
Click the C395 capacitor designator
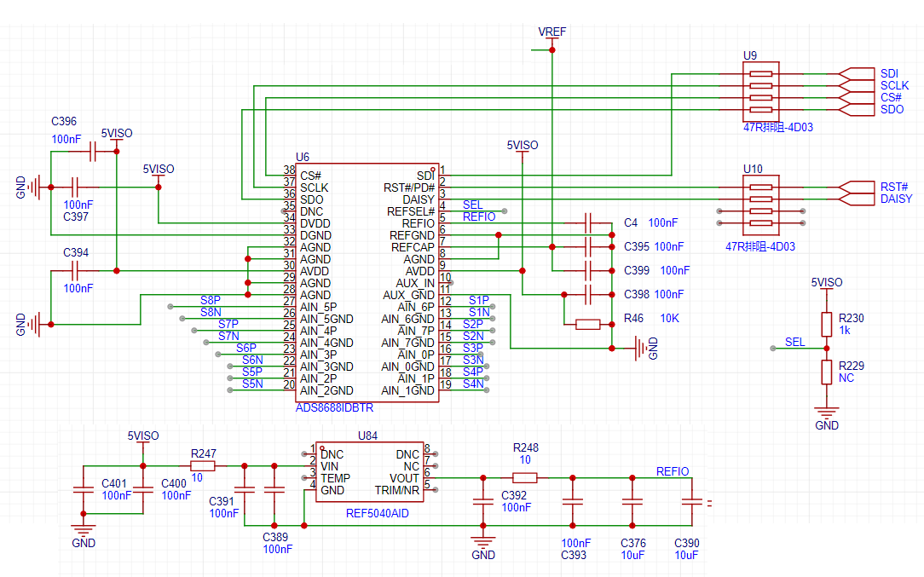click(x=637, y=247)
